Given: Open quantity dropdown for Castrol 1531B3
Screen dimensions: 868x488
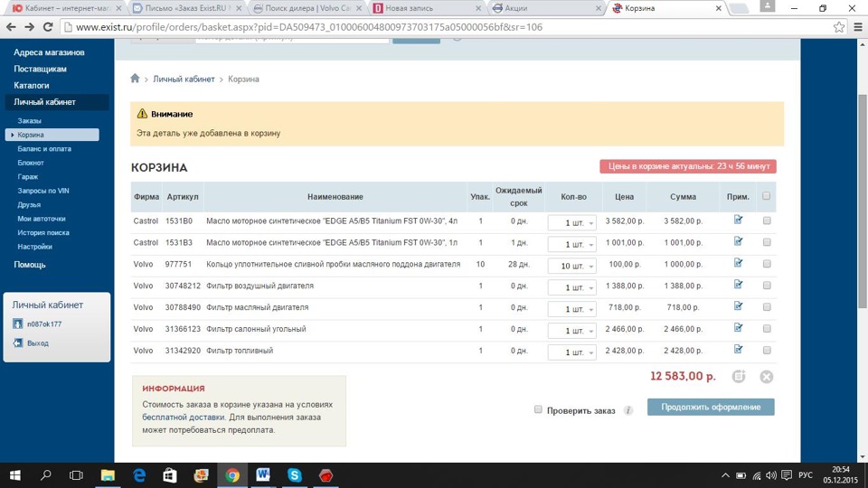Looking at the screenshot, I should coord(571,244).
